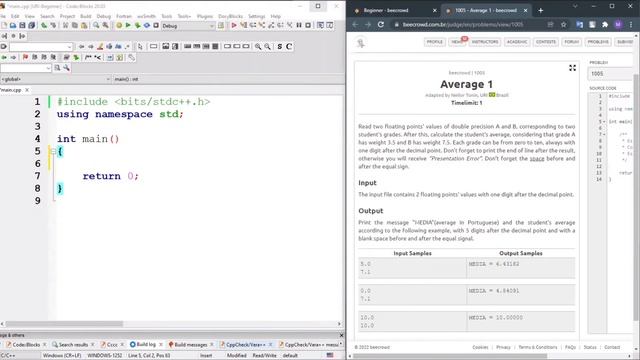Click the Paste clipboard icon
This screenshot has height=360, width=640.
point(84,25)
